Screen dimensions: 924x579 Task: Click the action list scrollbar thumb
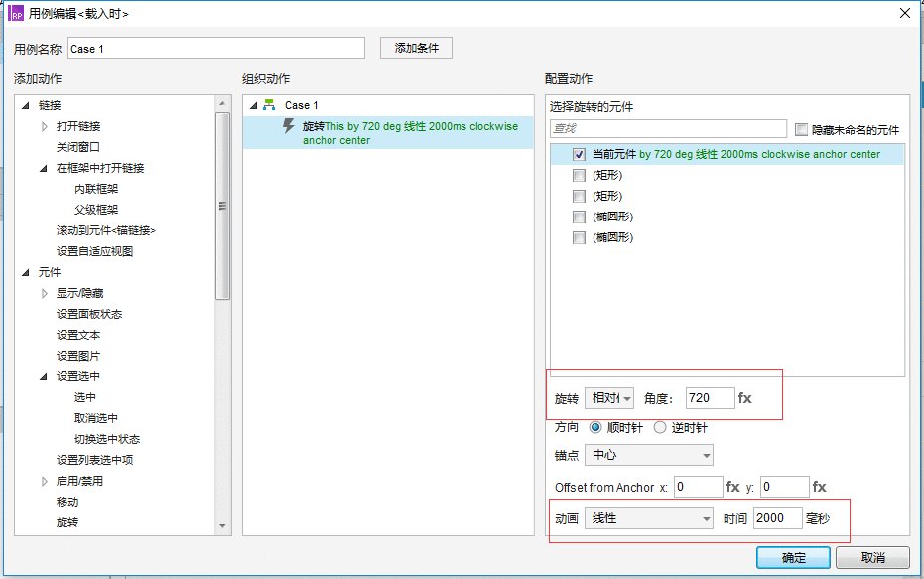click(222, 206)
